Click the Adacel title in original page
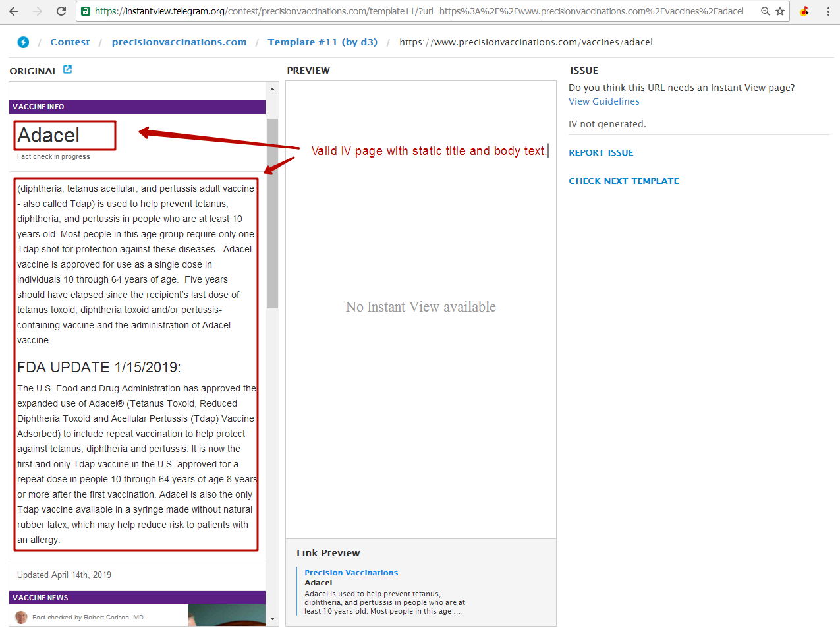Screen dimensions: 840x632 point(49,135)
